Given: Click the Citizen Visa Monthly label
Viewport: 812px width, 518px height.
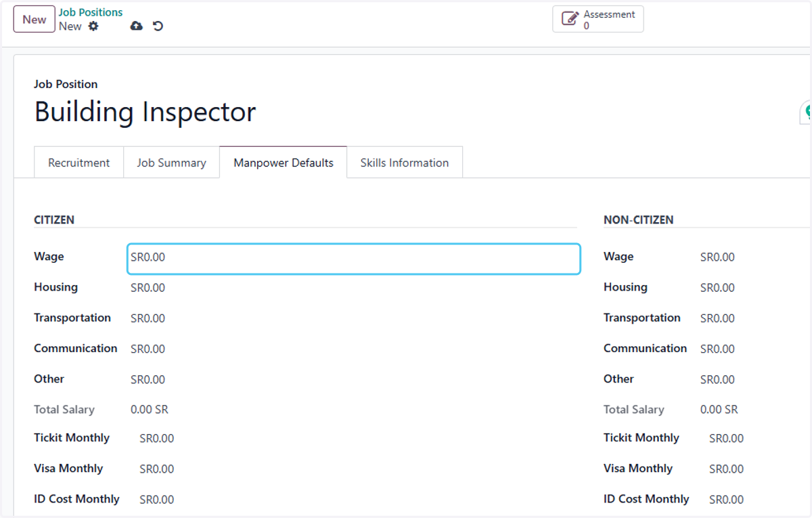Looking at the screenshot, I should coord(68,468).
